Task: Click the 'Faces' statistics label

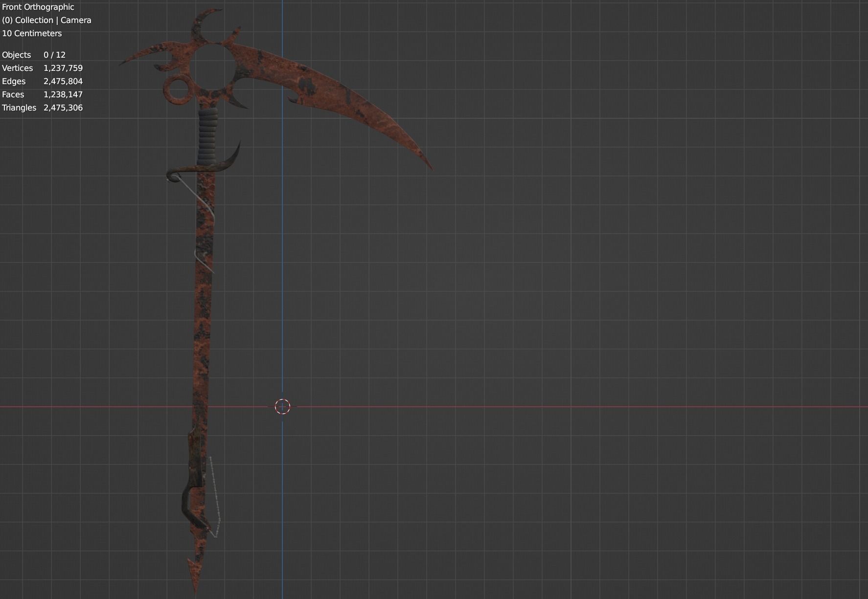Action: point(13,94)
